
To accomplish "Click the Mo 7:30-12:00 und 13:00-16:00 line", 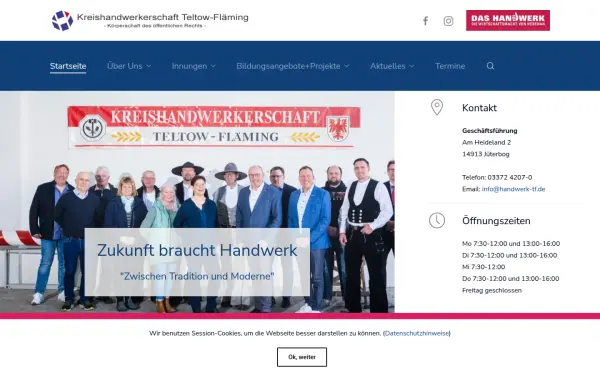I will tap(511, 244).
